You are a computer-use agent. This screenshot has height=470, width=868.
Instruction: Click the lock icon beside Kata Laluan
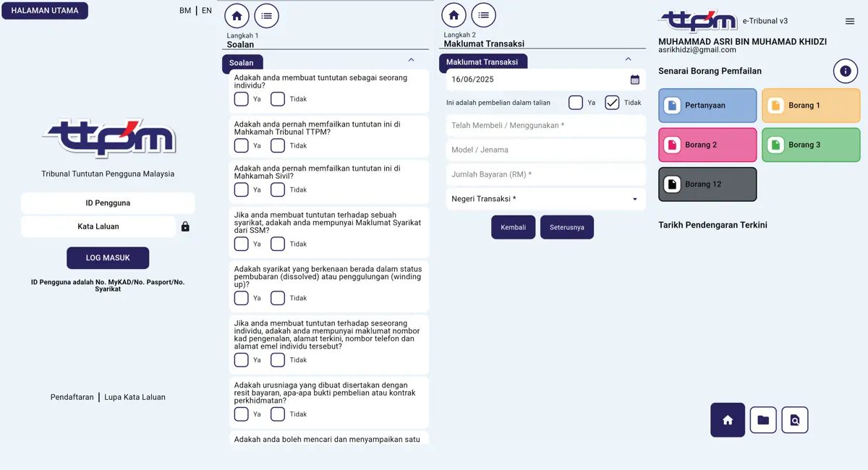coord(185,226)
